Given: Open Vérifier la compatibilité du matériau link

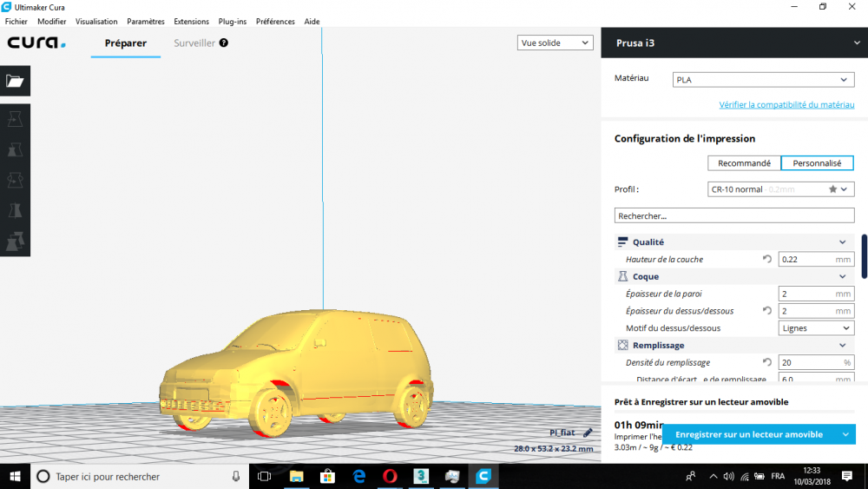Looking at the screenshot, I should tap(786, 104).
